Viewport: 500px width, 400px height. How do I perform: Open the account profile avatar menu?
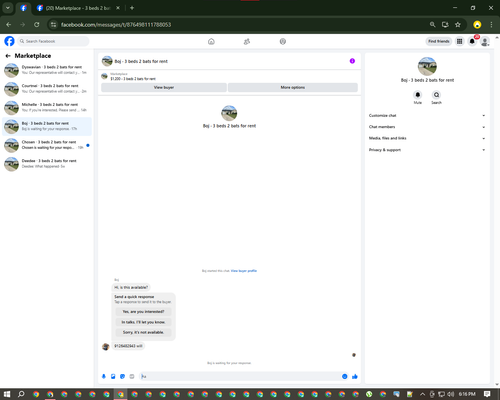click(485, 41)
